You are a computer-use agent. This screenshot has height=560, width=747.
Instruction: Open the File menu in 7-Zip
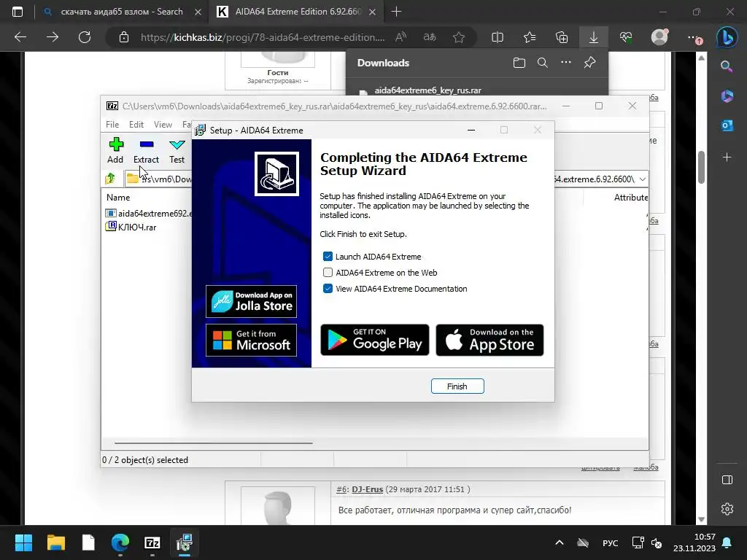[x=112, y=124]
